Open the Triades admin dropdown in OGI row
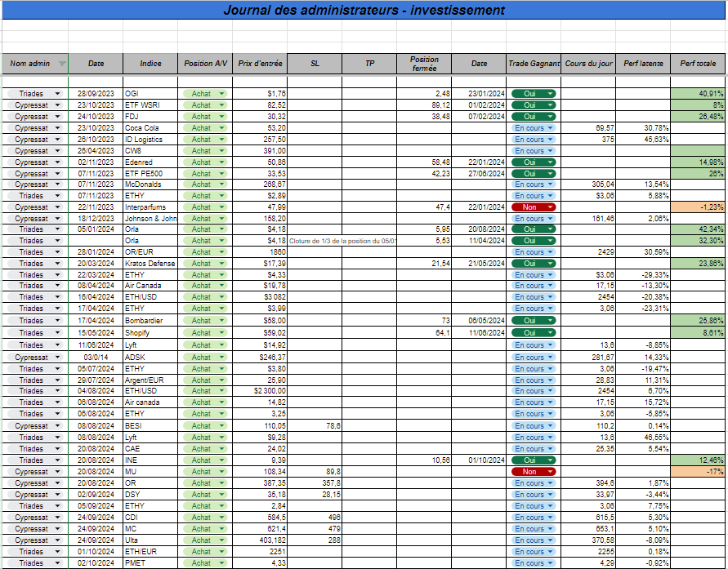This screenshot has height=569, width=728. tap(35, 94)
